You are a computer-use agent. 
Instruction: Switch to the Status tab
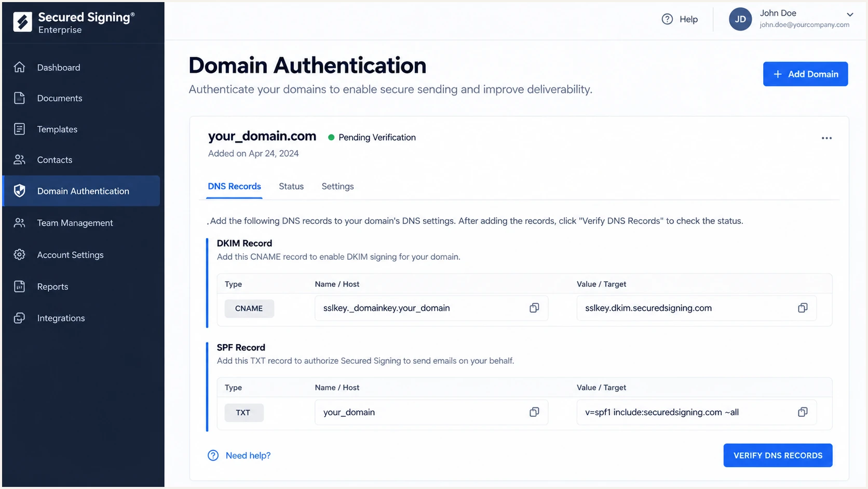coord(291,187)
